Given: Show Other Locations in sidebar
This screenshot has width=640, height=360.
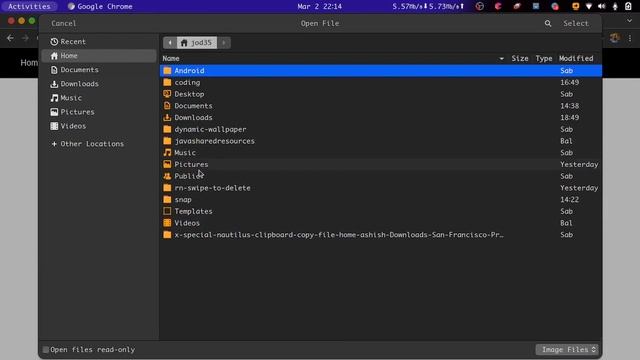Looking at the screenshot, I should (99, 144).
